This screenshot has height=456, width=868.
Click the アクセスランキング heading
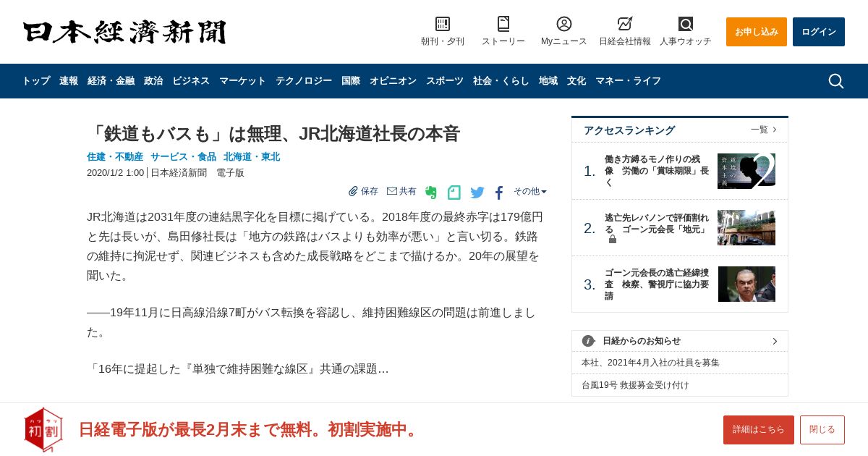click(629, 130)
